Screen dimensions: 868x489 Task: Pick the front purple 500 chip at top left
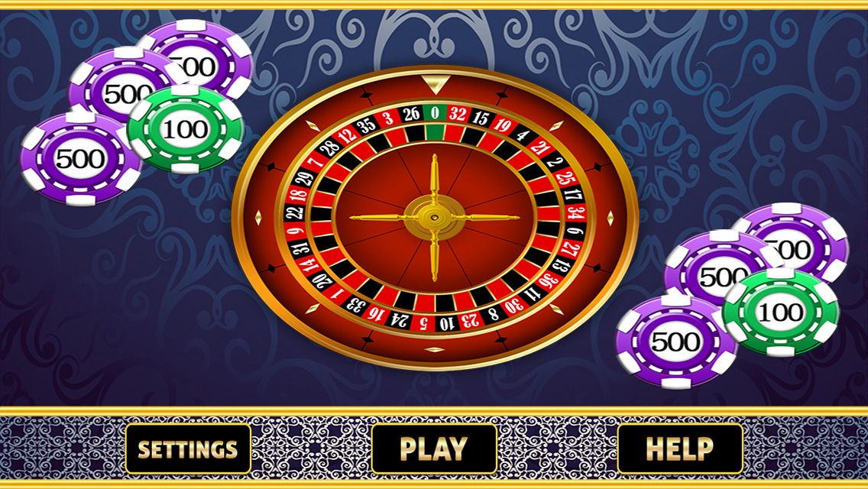pyautogui.click(x=81, y=160)
